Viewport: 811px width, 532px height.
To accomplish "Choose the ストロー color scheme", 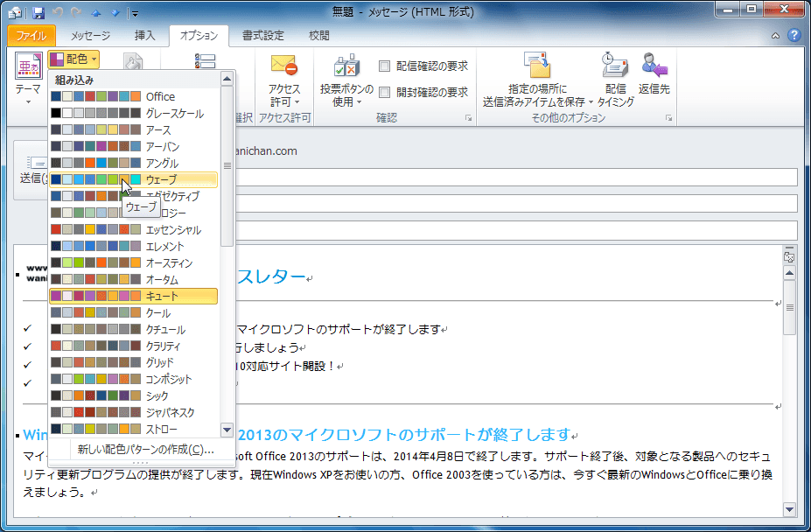I will [134, 429].
